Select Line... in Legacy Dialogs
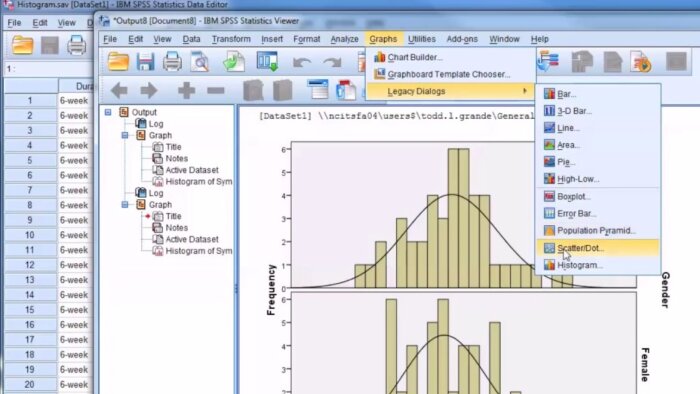Image resolution: width=700 pixels, height=394 pixels. [x=598, y=128]
